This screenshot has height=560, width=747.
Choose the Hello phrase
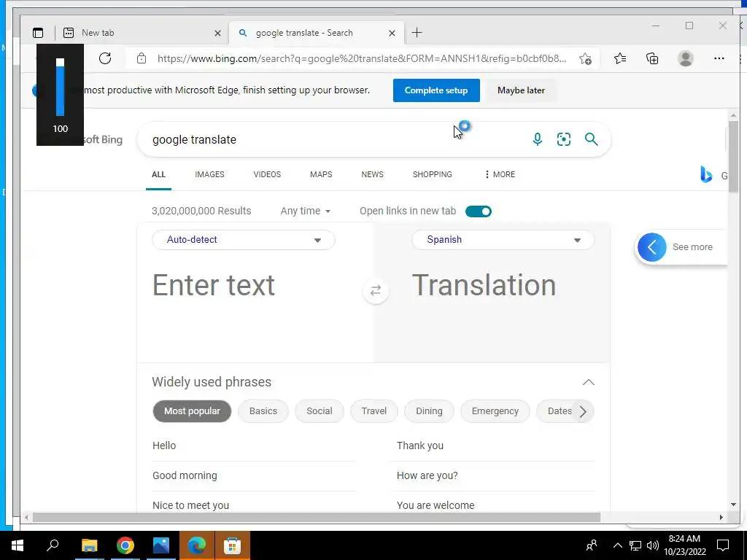164,446
